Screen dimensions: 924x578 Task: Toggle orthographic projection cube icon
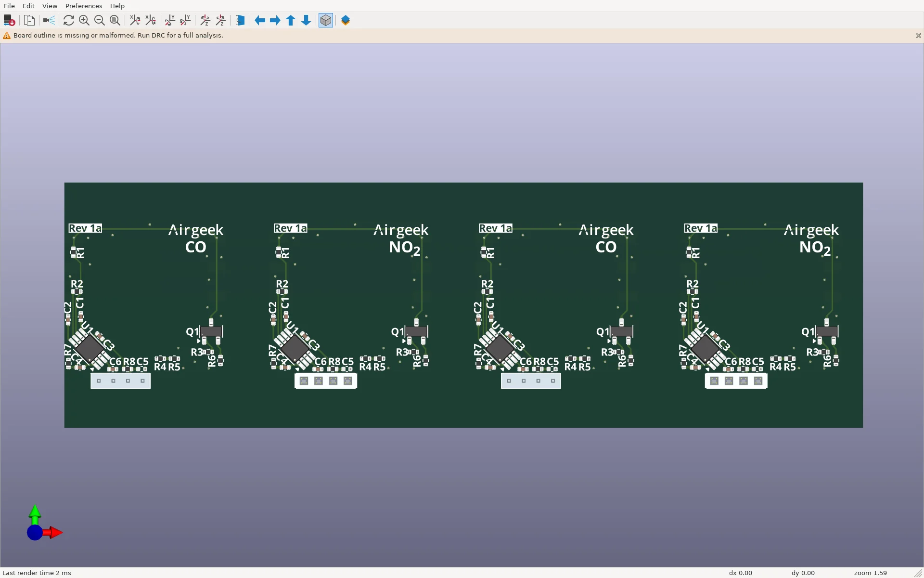pyautogui.click(x=326, y=20)
